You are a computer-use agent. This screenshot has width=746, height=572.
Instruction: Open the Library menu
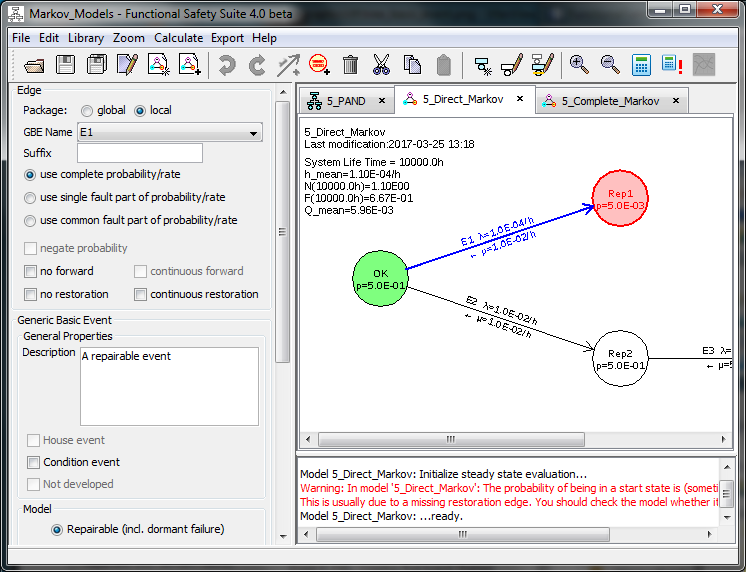click(86, 38)
